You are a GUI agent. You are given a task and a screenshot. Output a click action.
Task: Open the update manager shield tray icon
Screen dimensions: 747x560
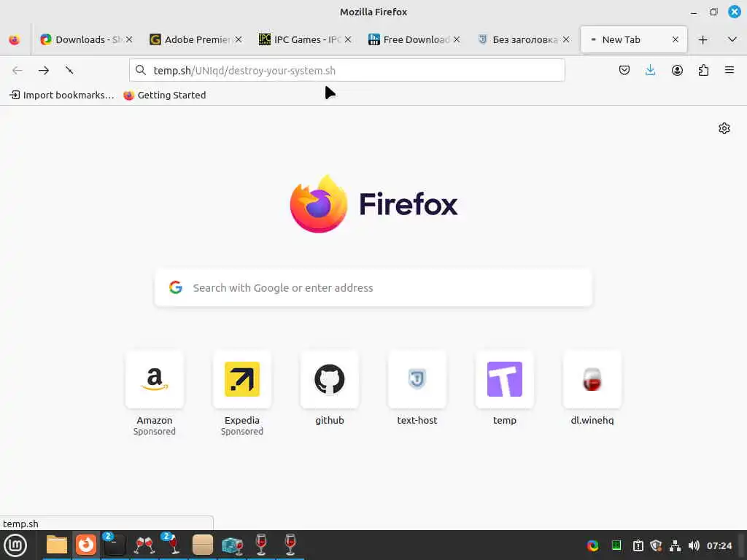coord(656,545)
